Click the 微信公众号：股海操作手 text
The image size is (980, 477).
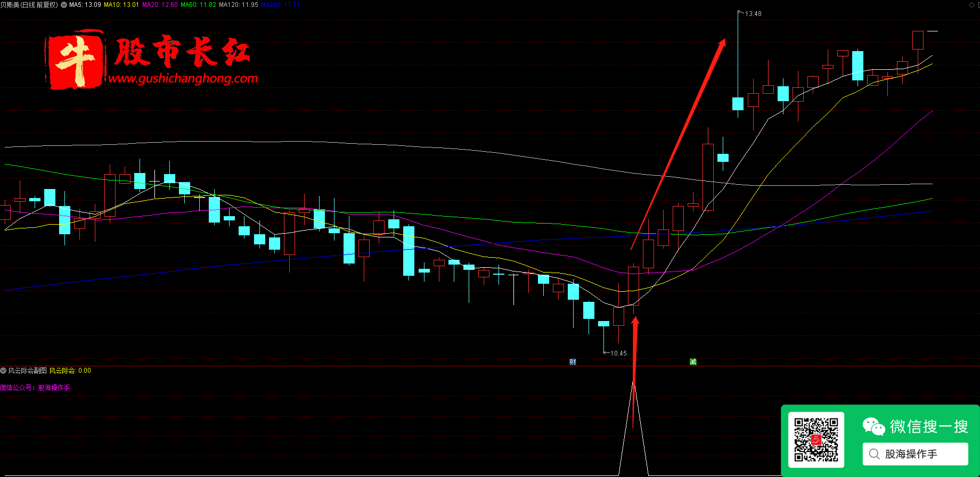pyautogui.click(x=35, y=388)
